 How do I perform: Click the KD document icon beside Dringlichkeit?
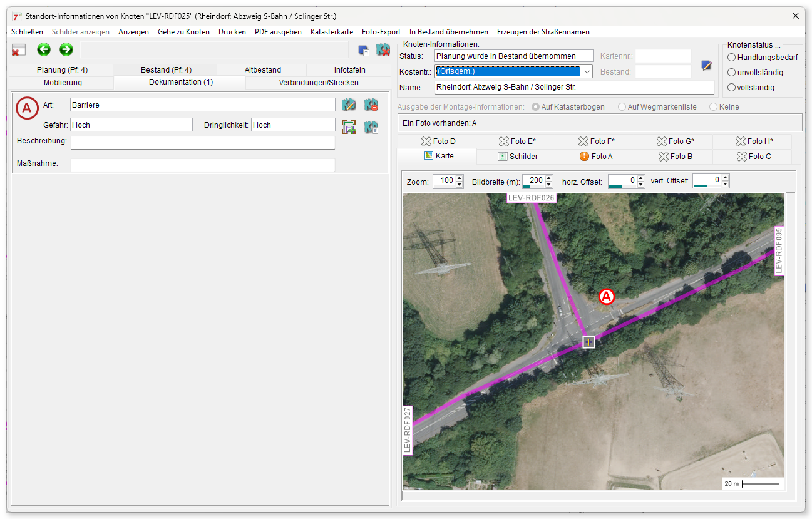coord(371,127)
